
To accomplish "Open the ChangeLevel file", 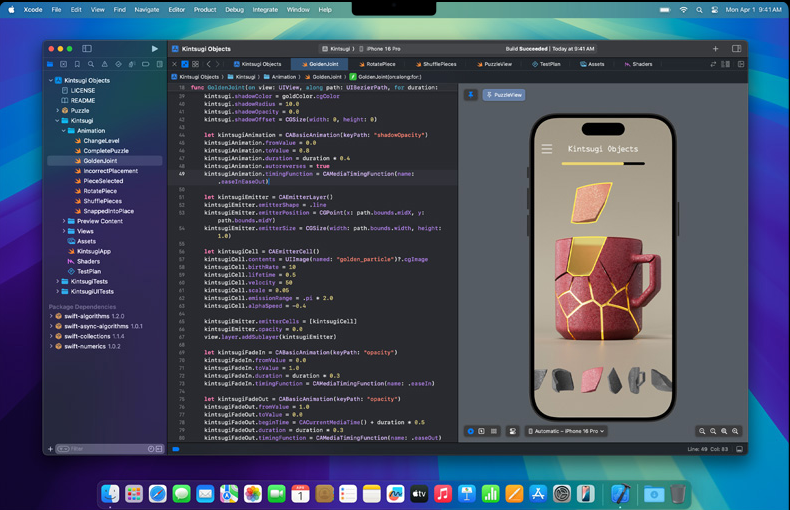I will 101,141.
